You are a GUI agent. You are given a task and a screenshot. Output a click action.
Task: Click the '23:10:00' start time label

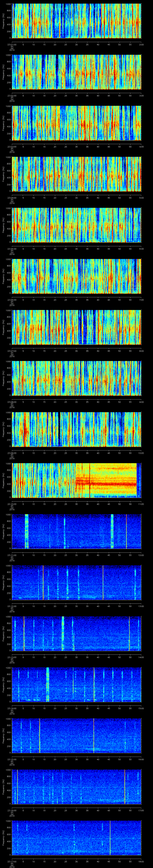(12, 504)
